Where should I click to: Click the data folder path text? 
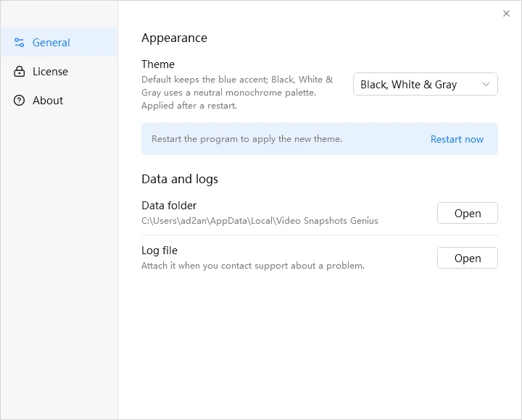(260, 221)
